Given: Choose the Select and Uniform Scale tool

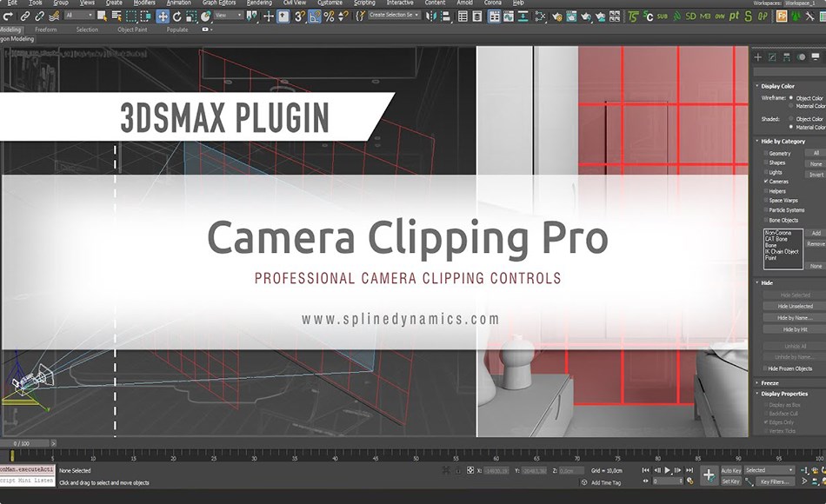Looking at the screenshot, I should pyautogui.click(x=190, y=15).
